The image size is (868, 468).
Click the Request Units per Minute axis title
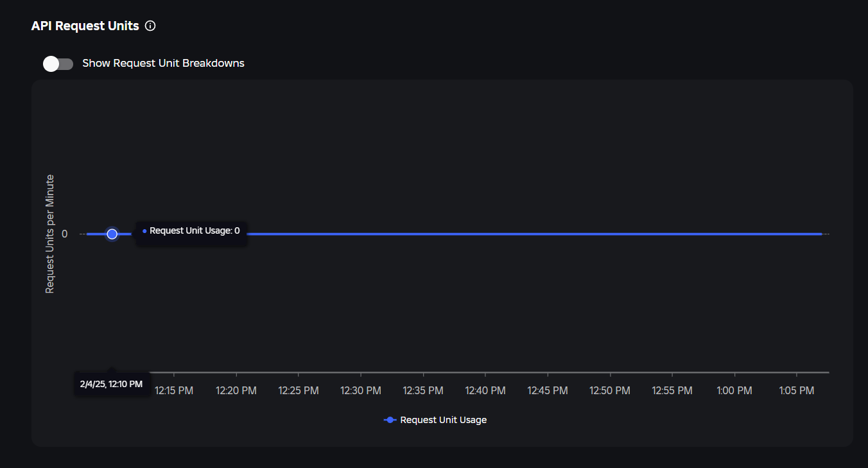[x=50, y=234]
